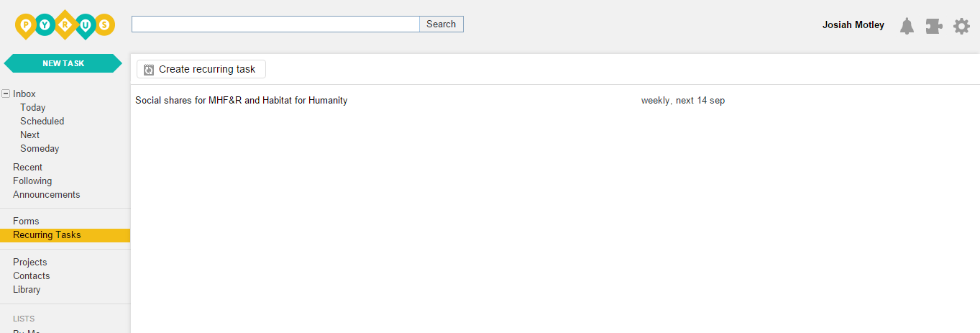Click the Pyrus logo
980x333 pixels.
[65, 25]
